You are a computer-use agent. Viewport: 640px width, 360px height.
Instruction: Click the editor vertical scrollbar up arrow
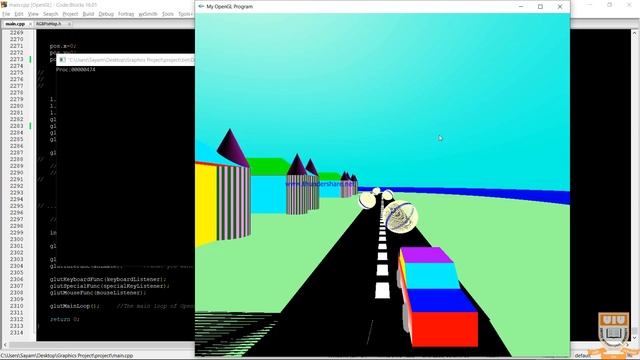coord(634,33)
